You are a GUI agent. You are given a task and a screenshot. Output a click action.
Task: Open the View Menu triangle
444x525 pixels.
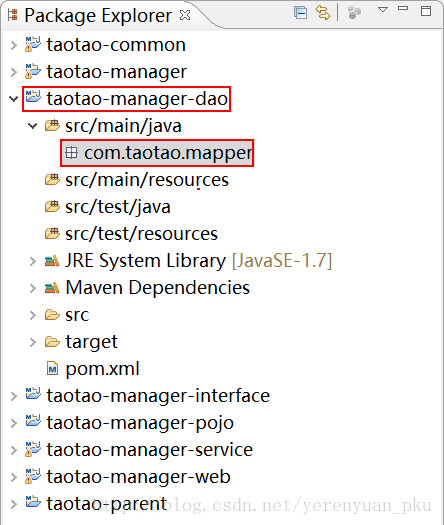click(x=383, y=9)
